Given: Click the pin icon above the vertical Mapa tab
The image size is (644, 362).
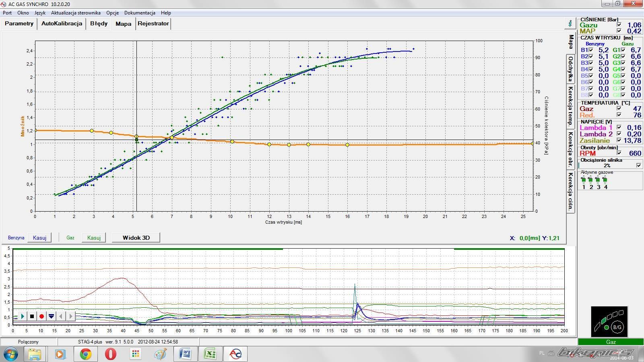Looking at the screenshot, I should point(570,24).
